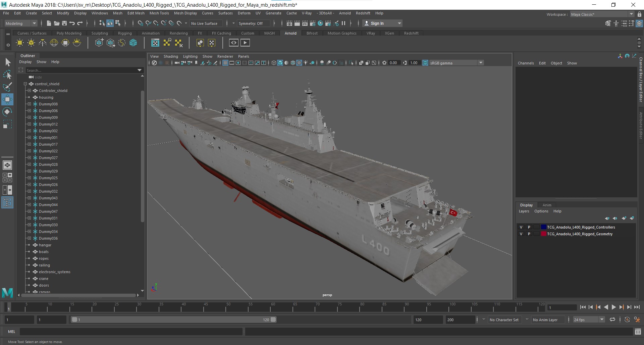Open a scene with folder icon
Image resolution: width=644 pixels, height=345 pixels.
click(x=57, y=23)
